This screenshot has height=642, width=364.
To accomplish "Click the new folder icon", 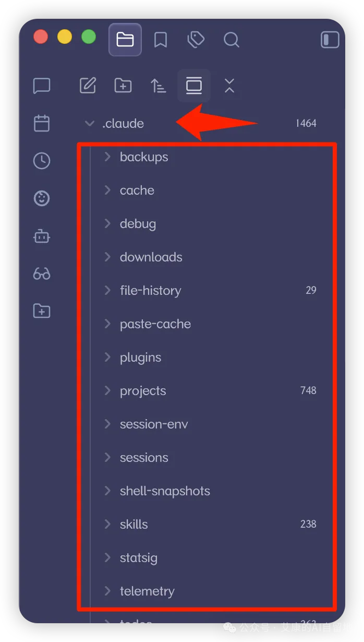I will (x=123, y=86).
